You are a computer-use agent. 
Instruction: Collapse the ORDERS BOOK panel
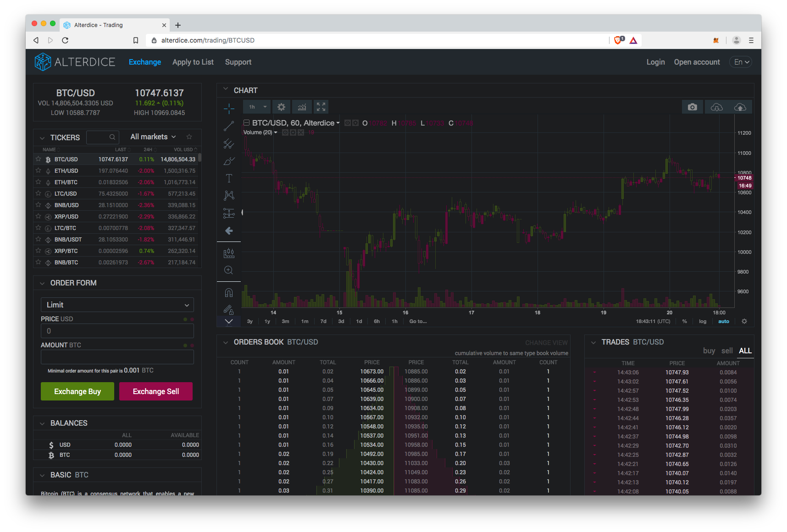point(225,342)
